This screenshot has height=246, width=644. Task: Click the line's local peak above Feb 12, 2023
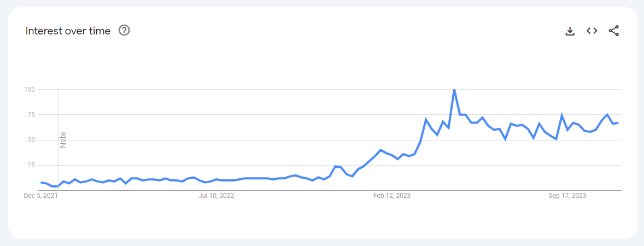380,150
